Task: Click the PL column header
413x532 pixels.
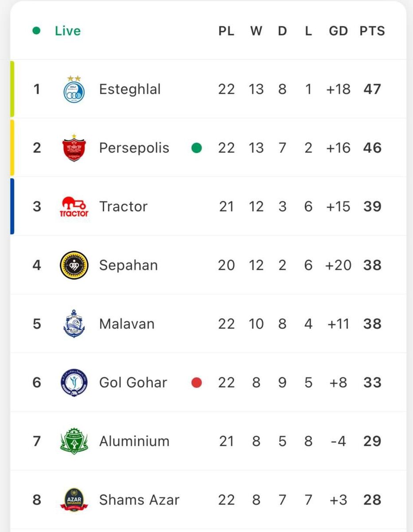Action: (226, 31)
